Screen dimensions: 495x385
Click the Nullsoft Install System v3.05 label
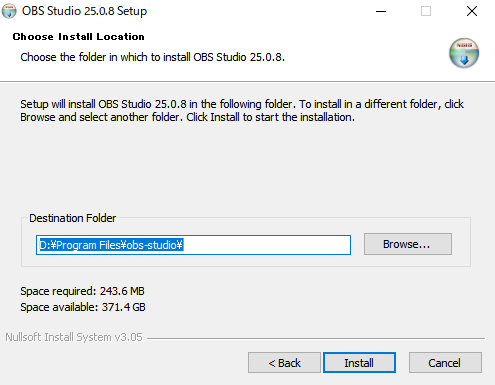74,337
